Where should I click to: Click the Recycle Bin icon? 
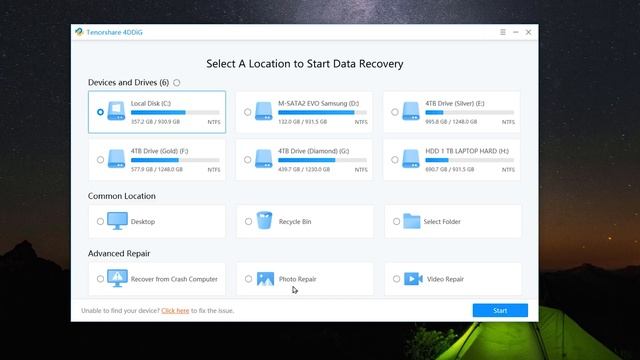click(x=264, y=220)
